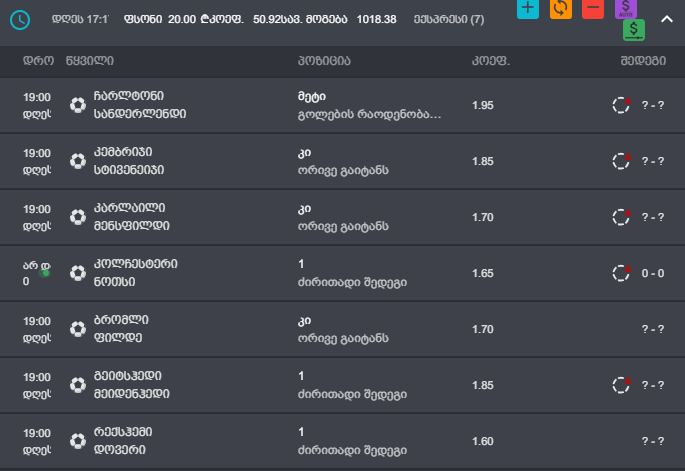Click the შედეგი column header
This screenshot has height=471, width=685.
click(x=643, y=61)
